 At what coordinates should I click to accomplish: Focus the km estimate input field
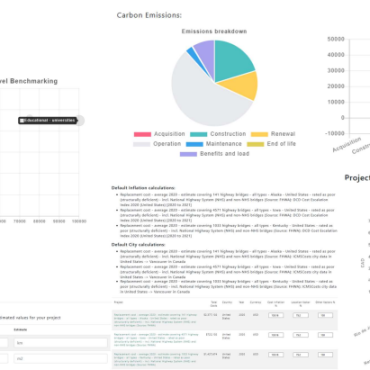(x=61, y=343)
